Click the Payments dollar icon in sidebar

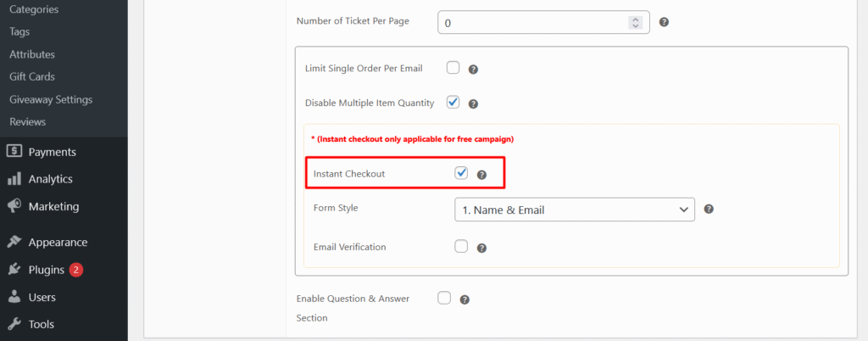14,152
